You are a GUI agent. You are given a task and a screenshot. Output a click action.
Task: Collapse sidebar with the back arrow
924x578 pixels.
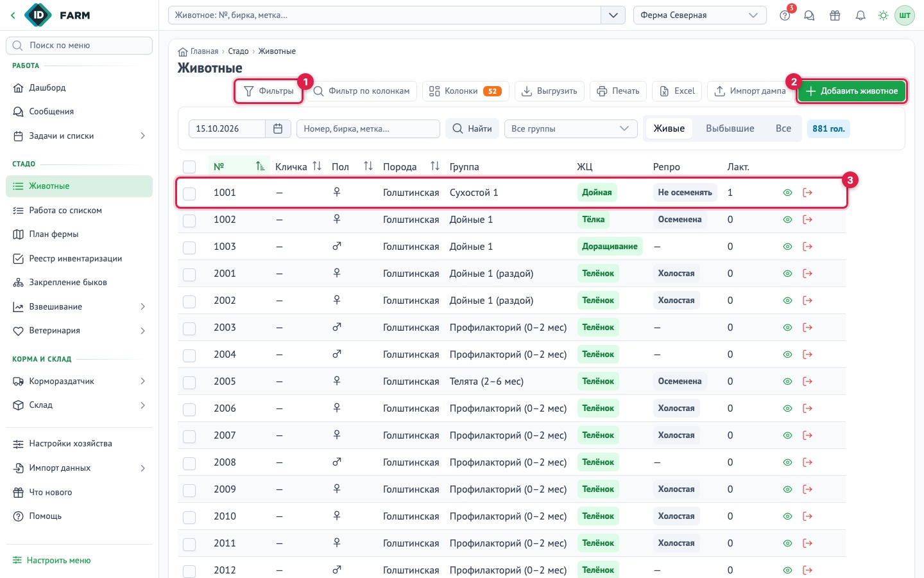click(x=13, y=15)
